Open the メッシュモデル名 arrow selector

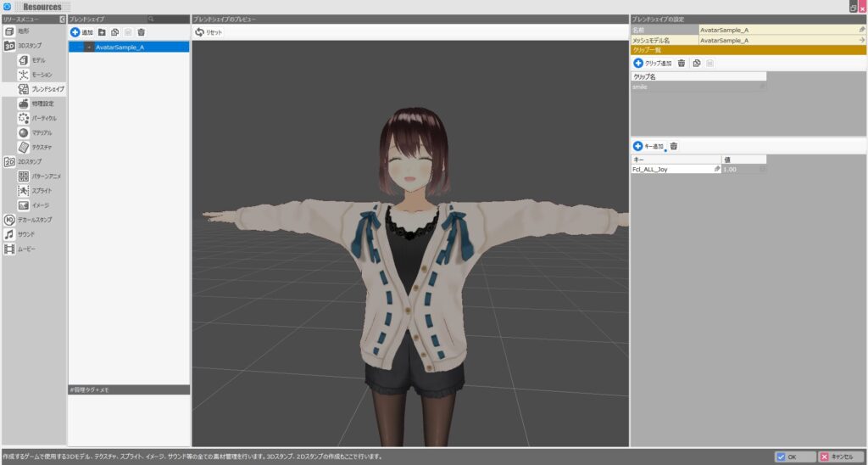(861, 40)
